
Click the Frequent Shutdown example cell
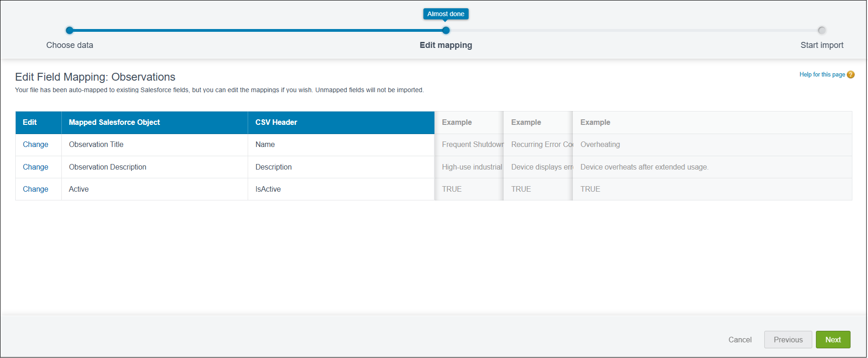tap(469, 145)
